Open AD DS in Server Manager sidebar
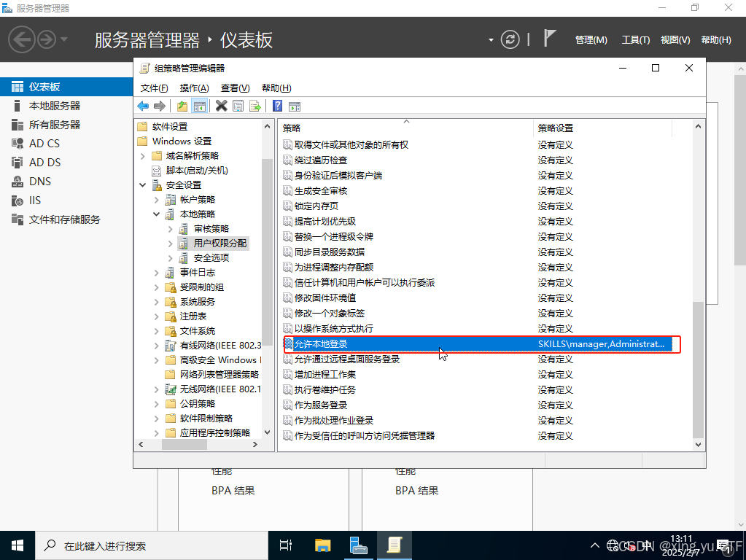 click(44, 163)
